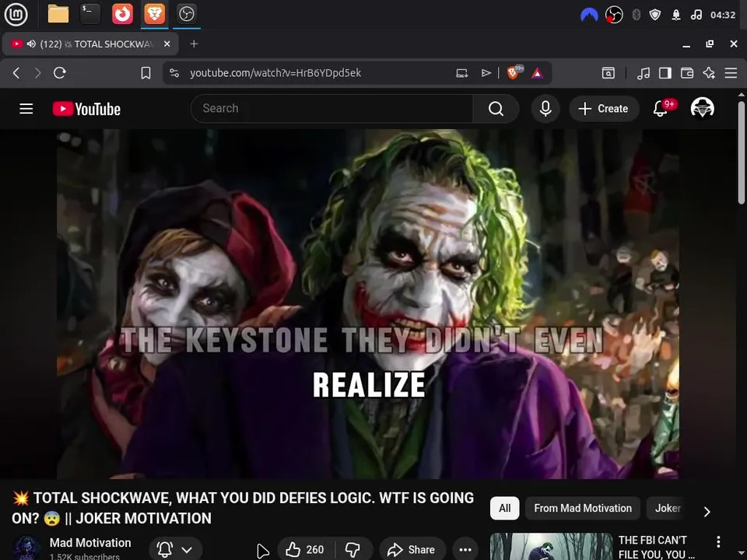Open YouTube notifications bell with 9+ badge
This screenshot has width=747, height=560.
pos(661,109)
